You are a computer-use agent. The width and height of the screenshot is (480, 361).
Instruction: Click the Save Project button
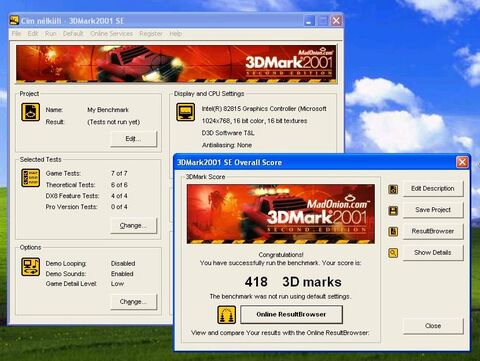tap(433, 210)
